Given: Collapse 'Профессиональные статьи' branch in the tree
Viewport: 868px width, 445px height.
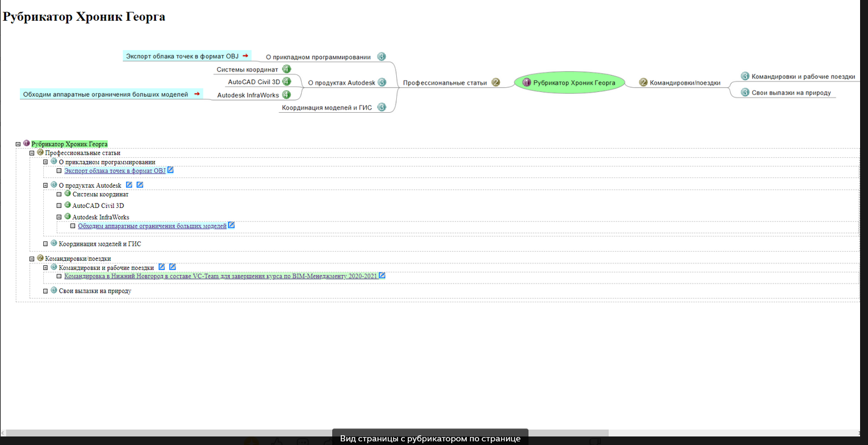Looking at the screenshot, I should (x=32, y=154).
